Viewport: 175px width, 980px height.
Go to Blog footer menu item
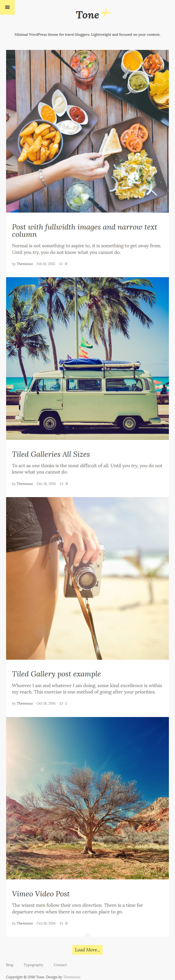(10, 965)
